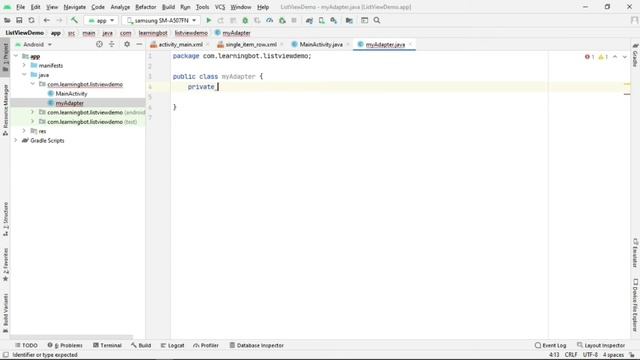Toggle the Structure tool window

click(x=5, y=219)
